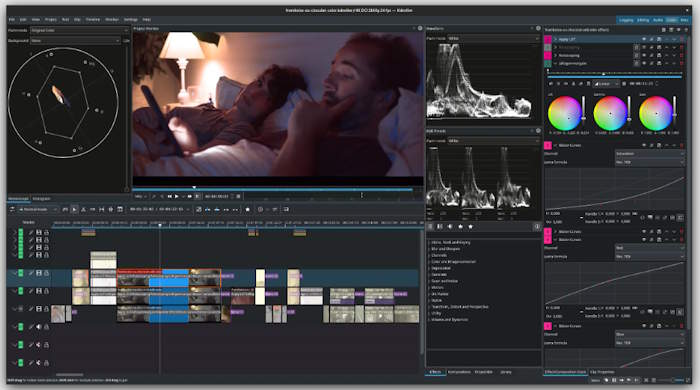700x390 pixels.
Task: Fast forward in the project monitor
Action: [x=189, y=196]
